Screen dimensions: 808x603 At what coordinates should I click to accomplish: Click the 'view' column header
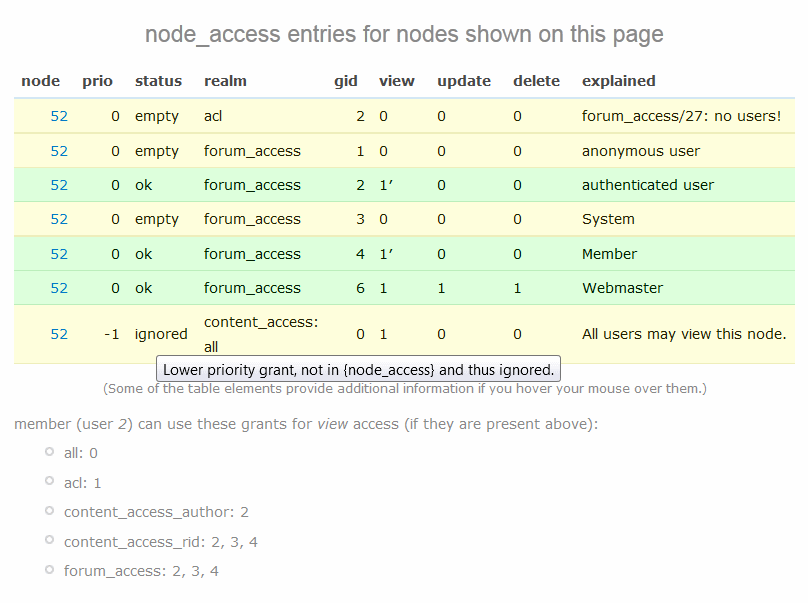point(397,81)
